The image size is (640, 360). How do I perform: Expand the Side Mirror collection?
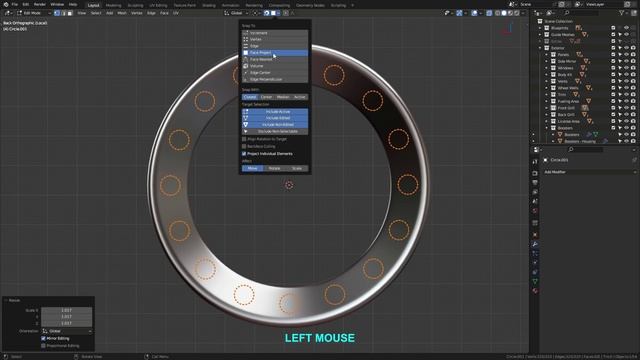547,61
